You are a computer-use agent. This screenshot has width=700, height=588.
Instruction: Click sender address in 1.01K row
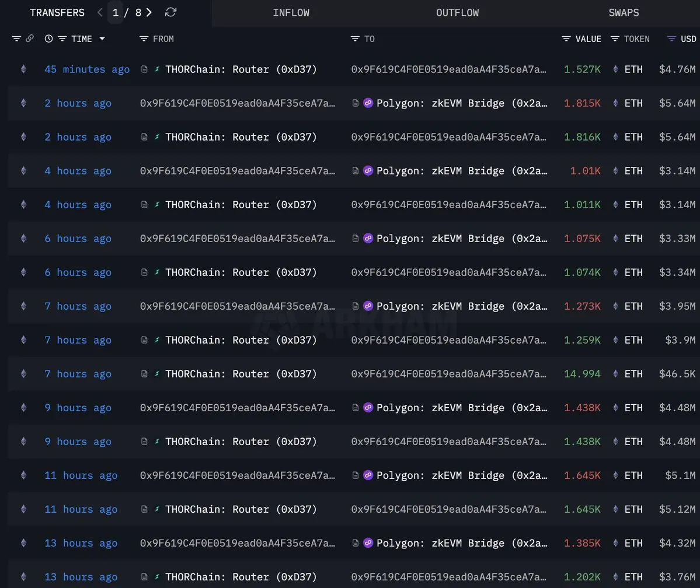point(237,171)
